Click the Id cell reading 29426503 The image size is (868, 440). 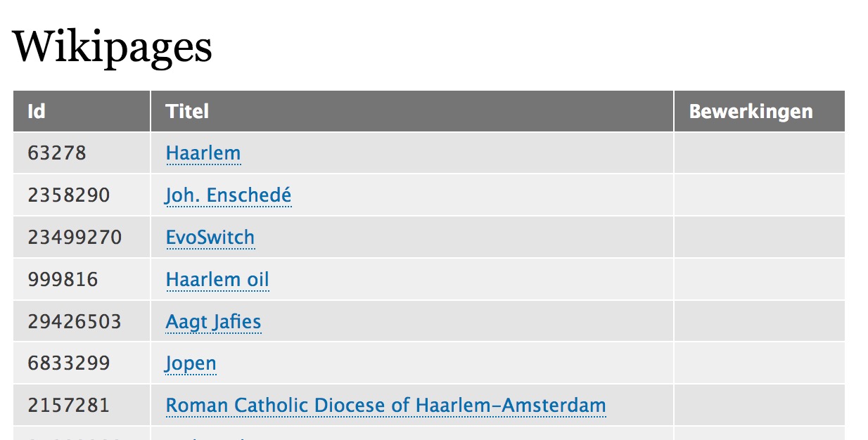(75, 322)
